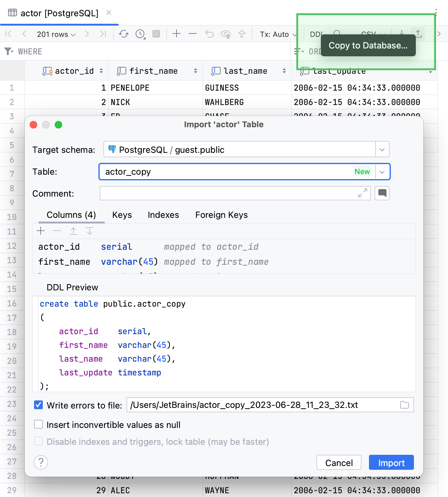
Task: Move the column down in the Columns list
Action: pos(90,231)
